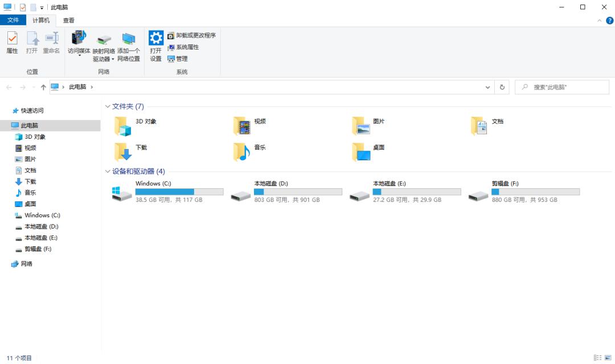Open the Help question mark icon
Image resolution: width=615 pixels, height=364 pixels.
[610, 20]
